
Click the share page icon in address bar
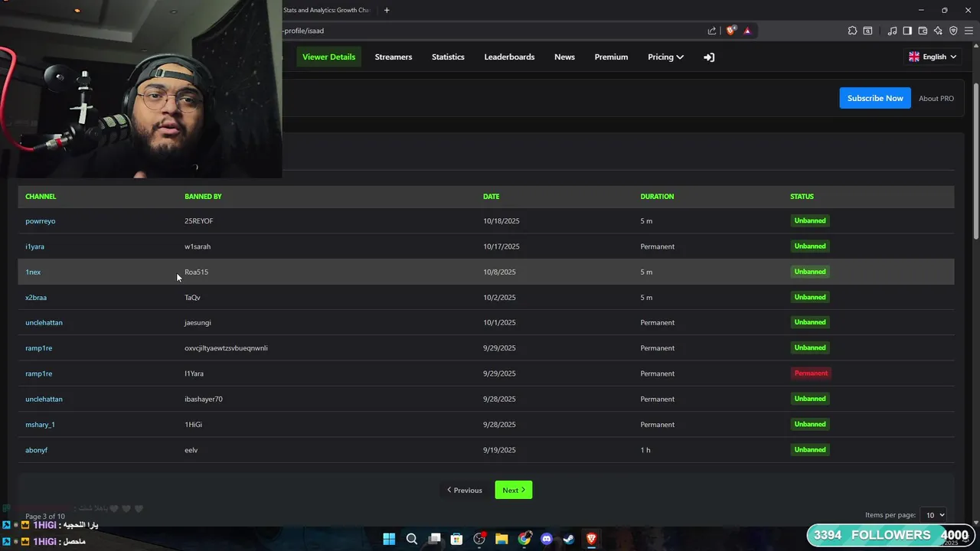[712, 31]
